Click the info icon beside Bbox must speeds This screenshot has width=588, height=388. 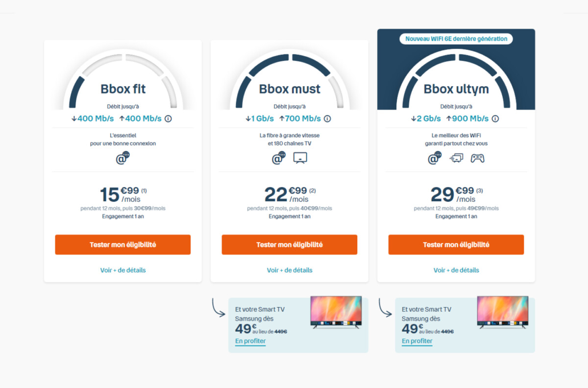(327, 119)
